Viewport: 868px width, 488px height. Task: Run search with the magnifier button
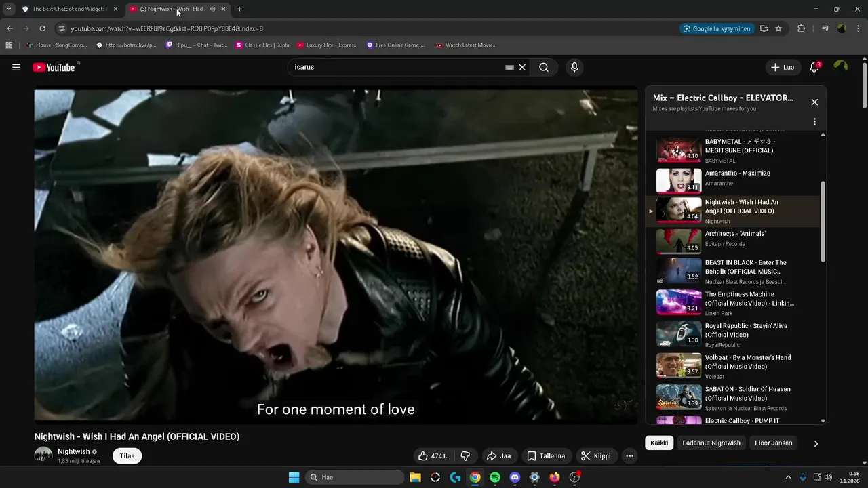(x=544, y=67)
